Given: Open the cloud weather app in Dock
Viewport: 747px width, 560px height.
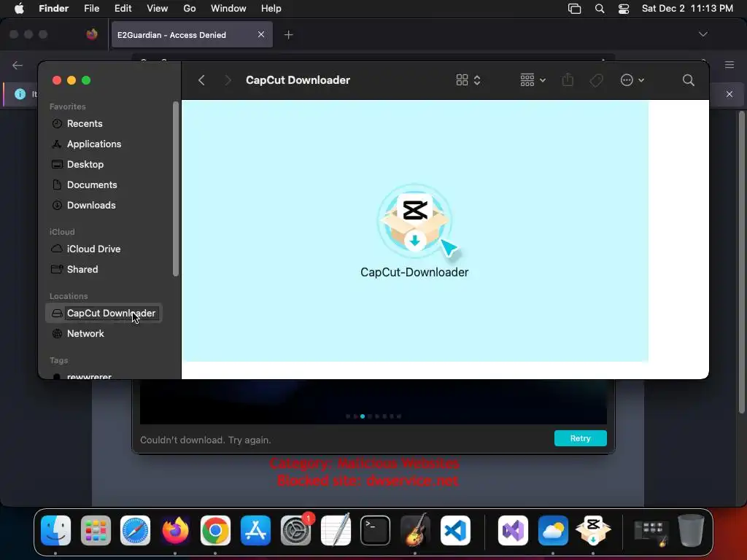Looking at the screenshot, I should click(x=553, y=531).
